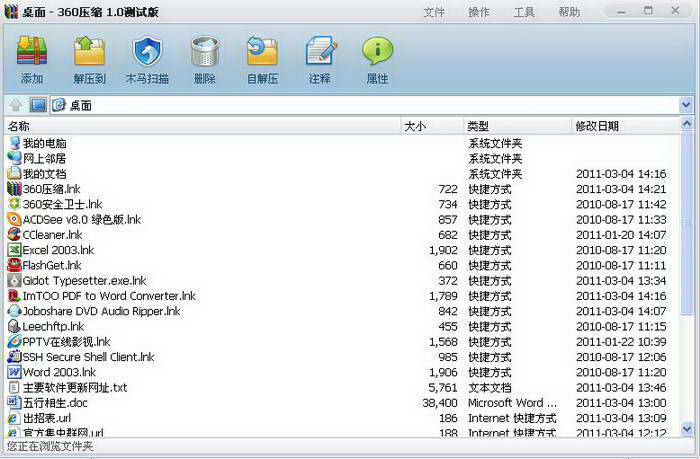The width and height of the screenshot is (700, 459).
Task: Open the 帮助 menu
Action: coord(569,12)
